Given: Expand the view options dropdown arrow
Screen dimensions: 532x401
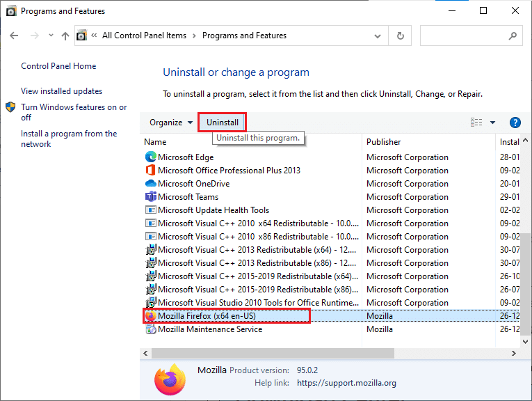Looking at the screenshot, I should tap(492, 123).
